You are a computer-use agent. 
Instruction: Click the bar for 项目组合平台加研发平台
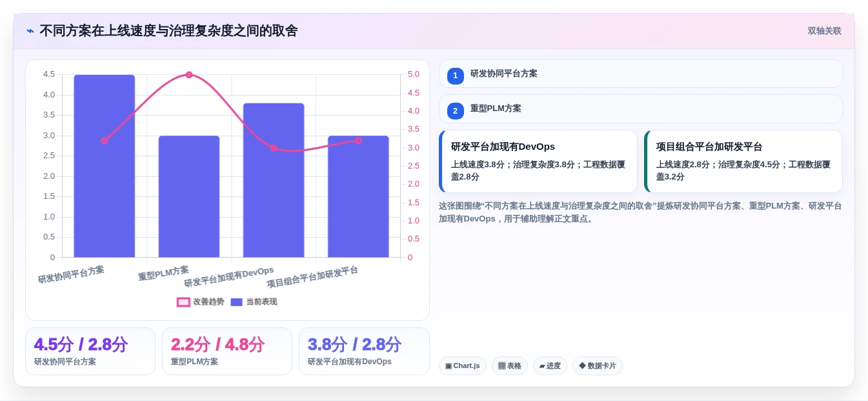(358, 196)
